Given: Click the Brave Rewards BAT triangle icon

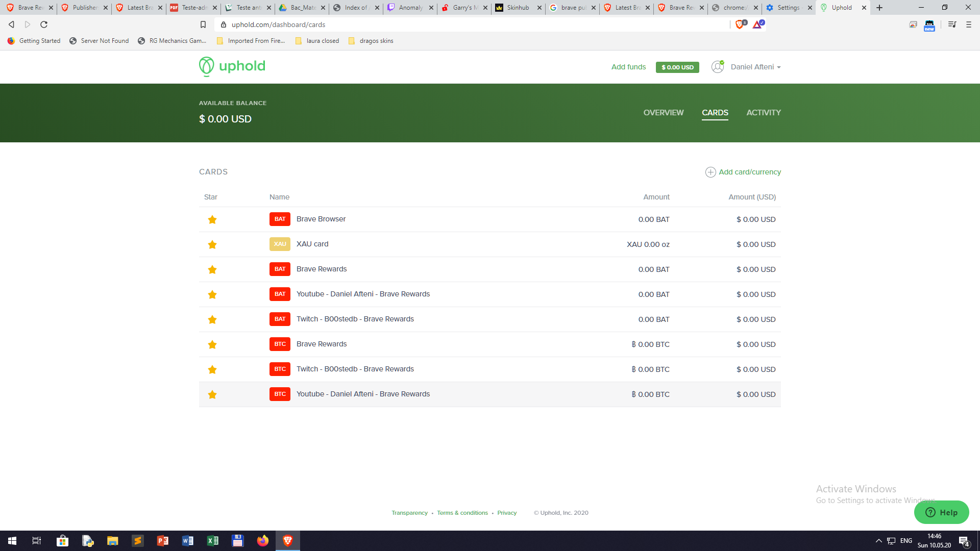Looking at the screenshot, I should coord(757,24).
